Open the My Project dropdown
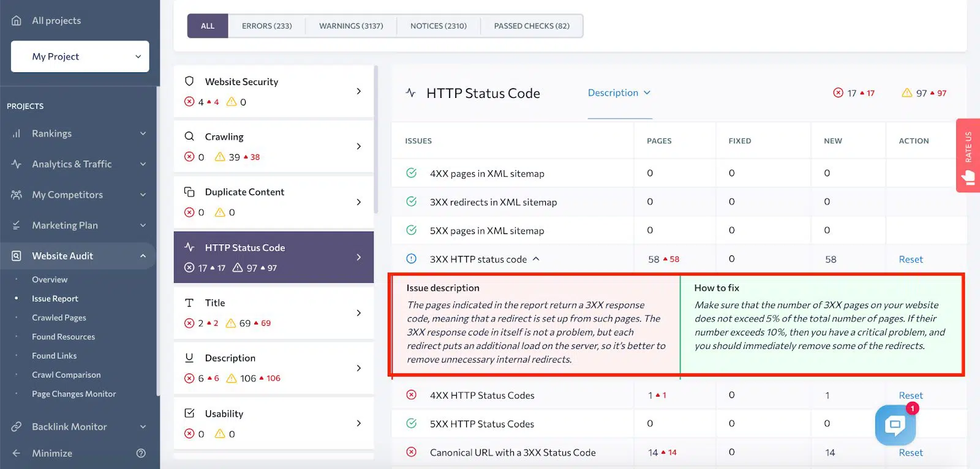Viewport: 980px width, 469px height. [80, 56]
